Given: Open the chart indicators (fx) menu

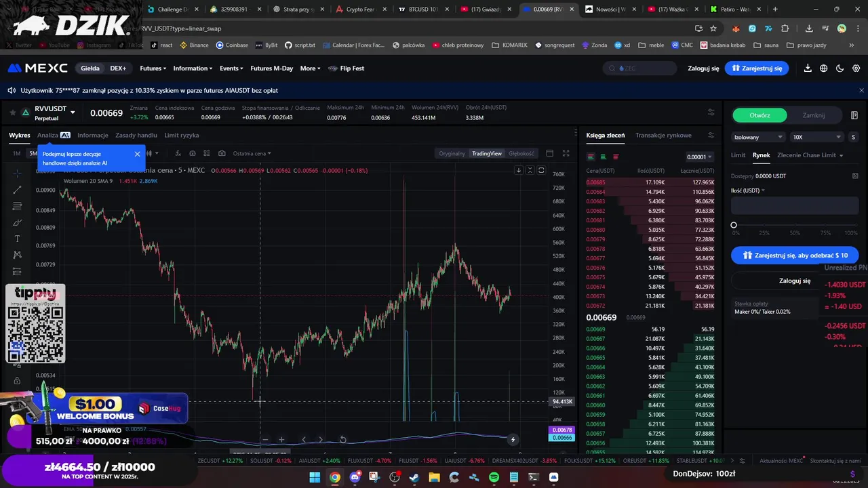Looking at the screenshot, I should (178, 153).
